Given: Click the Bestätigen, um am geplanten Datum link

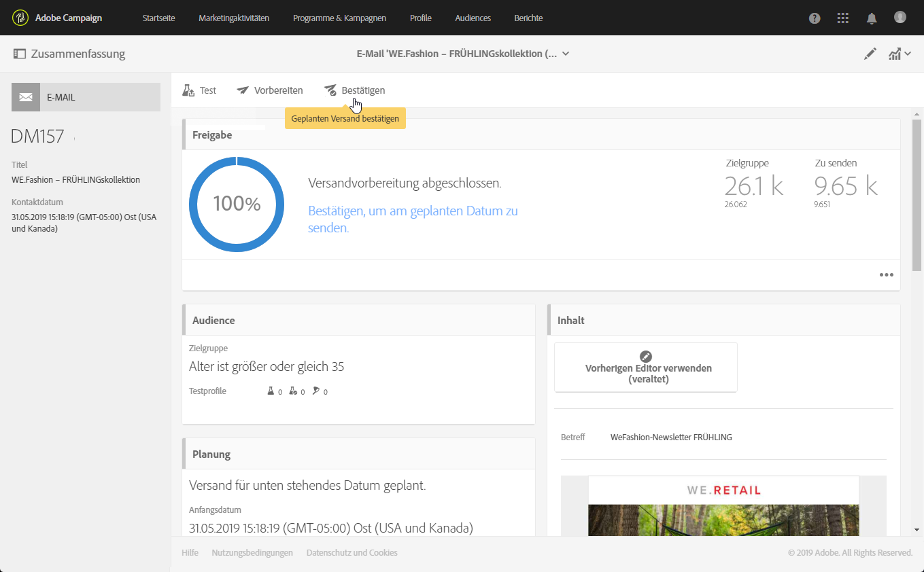Looking at the screenshot, I should [413, 219].
